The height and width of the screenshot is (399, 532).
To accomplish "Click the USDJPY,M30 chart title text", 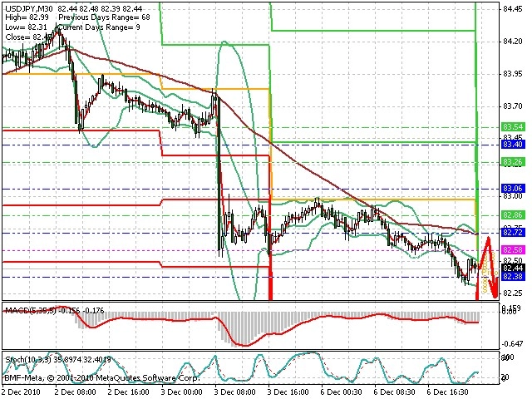I will coord(29,8).
